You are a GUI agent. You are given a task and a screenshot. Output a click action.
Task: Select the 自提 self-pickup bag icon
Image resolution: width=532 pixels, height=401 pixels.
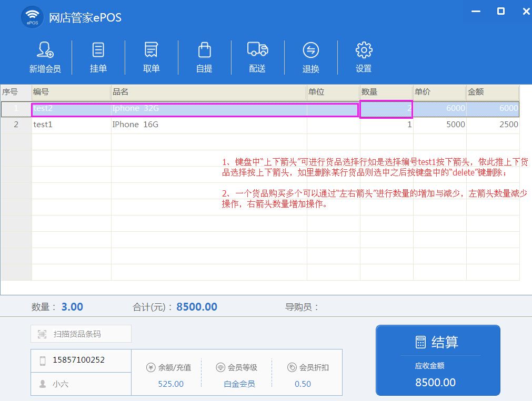click(x=204, y=50)
